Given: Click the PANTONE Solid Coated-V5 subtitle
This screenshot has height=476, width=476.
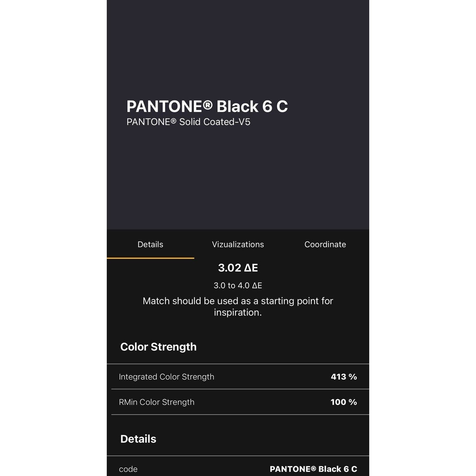Looking at the screenshot, I should [x=188, y=122].
